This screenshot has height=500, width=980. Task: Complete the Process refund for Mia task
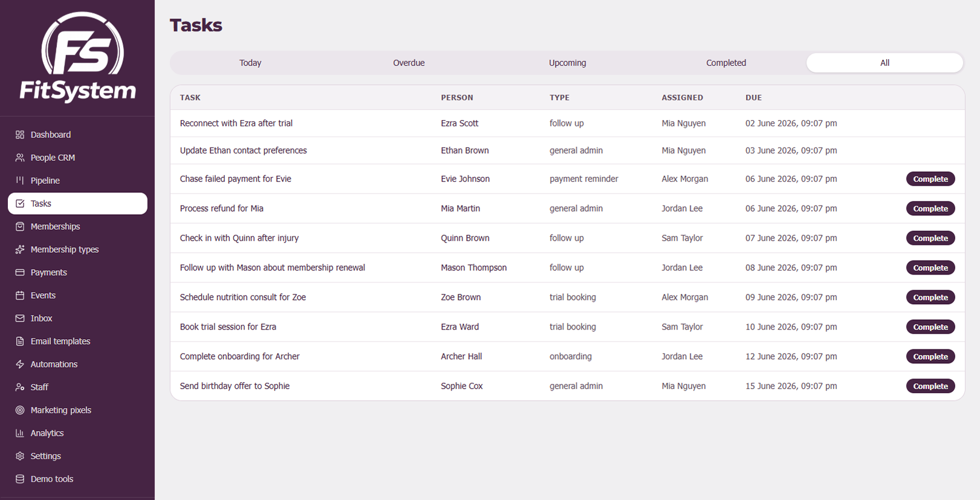[x=930, y=209]
